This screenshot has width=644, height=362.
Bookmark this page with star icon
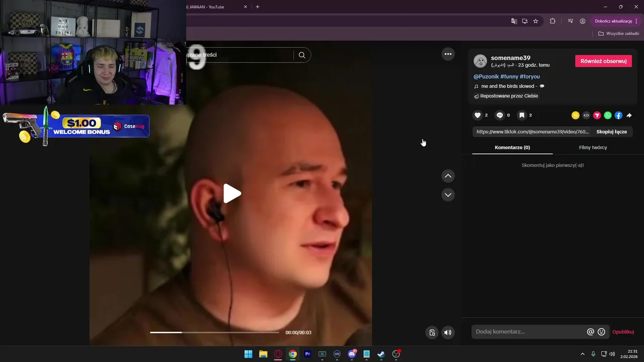point(536,21)
